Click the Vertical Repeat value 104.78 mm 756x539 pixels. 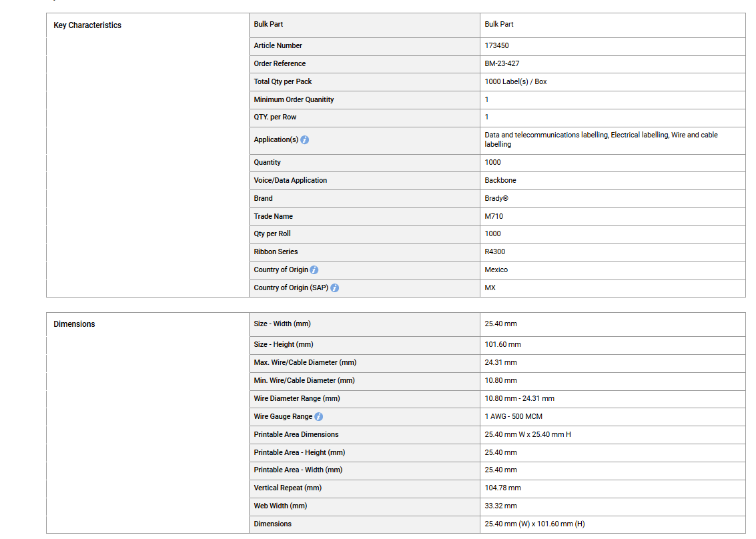click(503, 488)
